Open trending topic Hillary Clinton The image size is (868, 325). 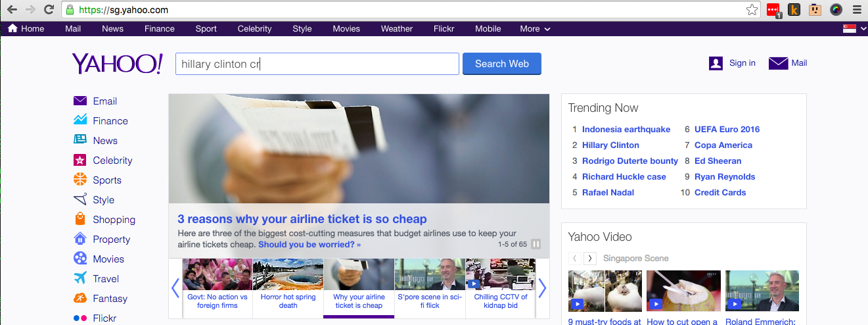[610, 145]
